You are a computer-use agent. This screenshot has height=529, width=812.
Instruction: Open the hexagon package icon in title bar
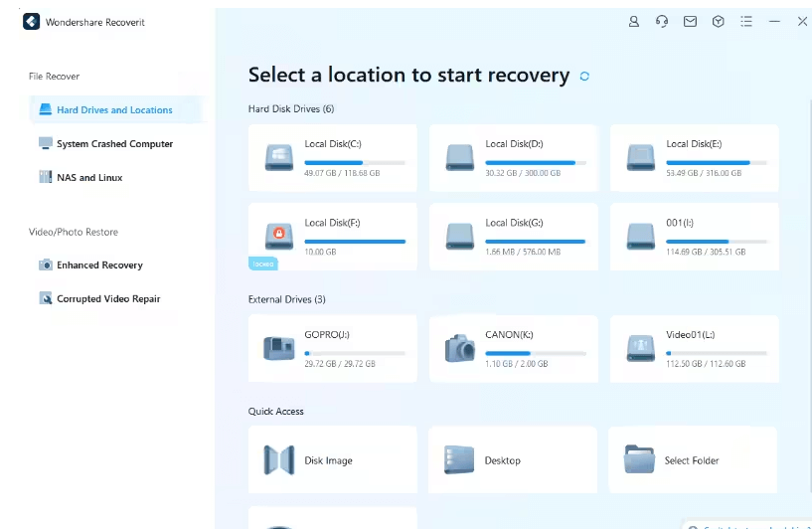click(x=718, y=21)
